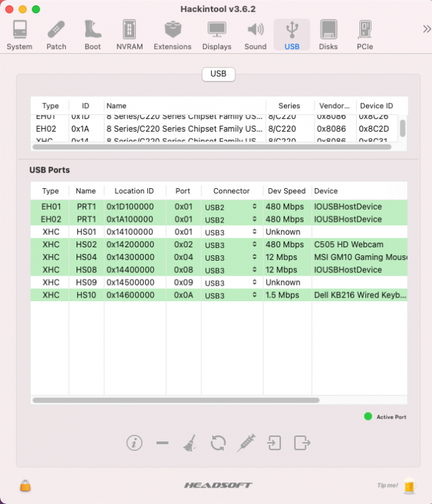Change connector type for HS09 port

click(231, 283)
